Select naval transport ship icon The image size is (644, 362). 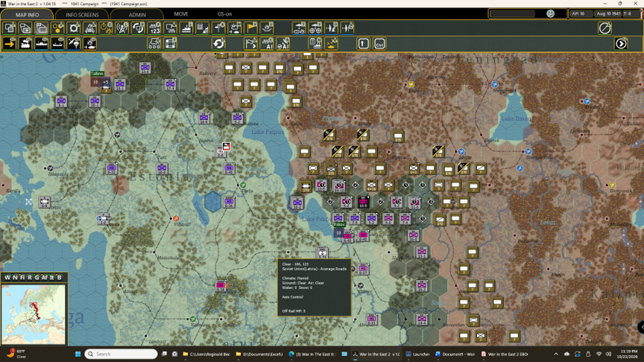pyautogui.click(x=42, y=43)
